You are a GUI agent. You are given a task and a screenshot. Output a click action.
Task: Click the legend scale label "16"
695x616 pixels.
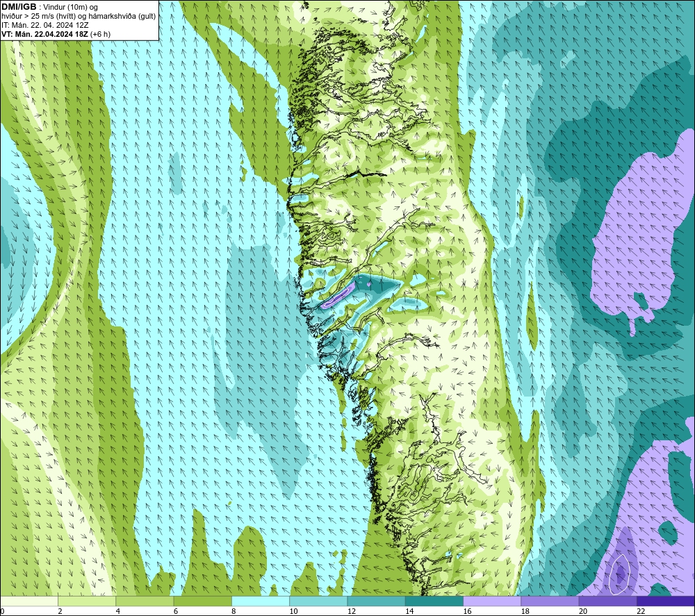tap(467, 611)
